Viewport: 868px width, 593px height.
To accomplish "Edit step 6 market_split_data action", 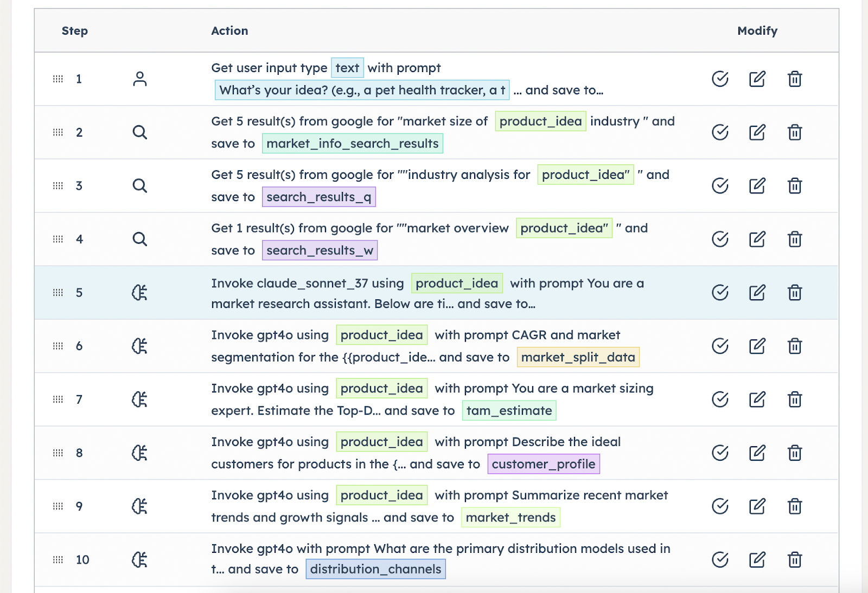I will click(757, 346).
